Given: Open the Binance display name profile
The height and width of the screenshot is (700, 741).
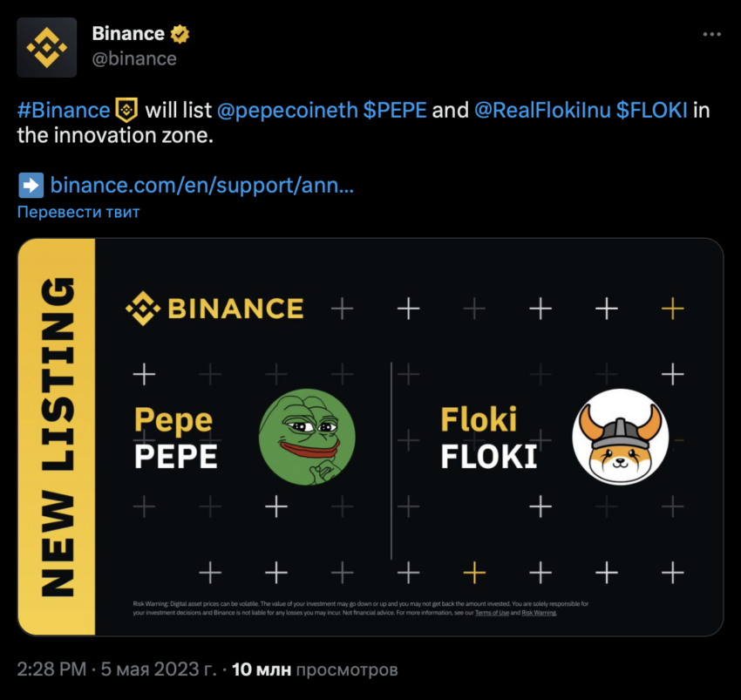Looking at the screenshot, I should tap(128, 34).
